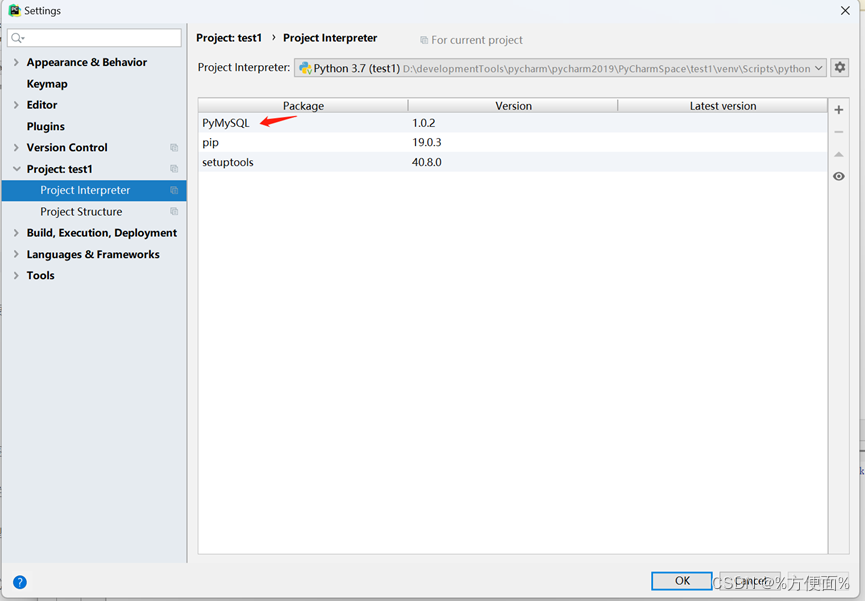
Task: Sort by Version column header
Action: (513, 105)
